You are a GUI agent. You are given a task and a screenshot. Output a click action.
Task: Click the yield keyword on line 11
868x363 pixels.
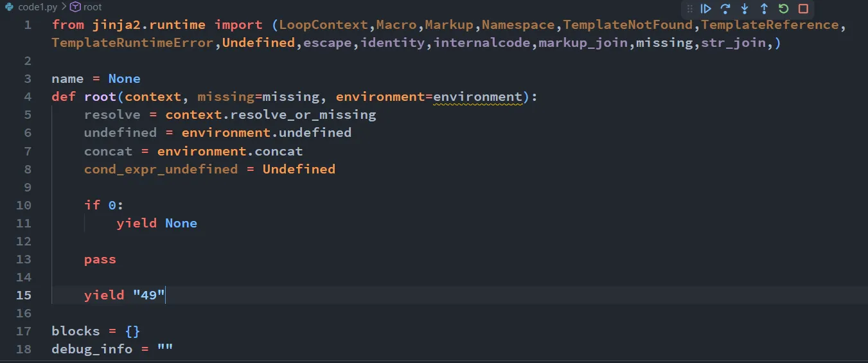(x=137, y=223)
